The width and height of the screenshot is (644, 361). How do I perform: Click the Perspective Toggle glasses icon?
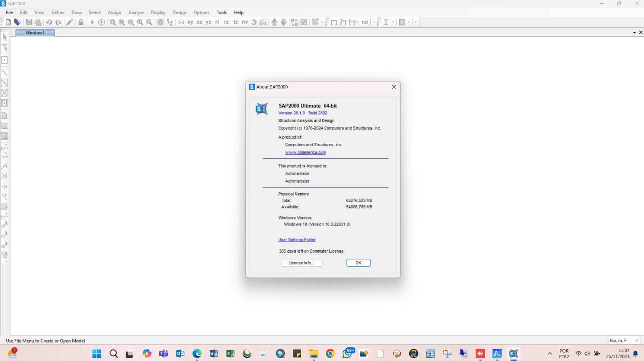click(x=263, y=22)
